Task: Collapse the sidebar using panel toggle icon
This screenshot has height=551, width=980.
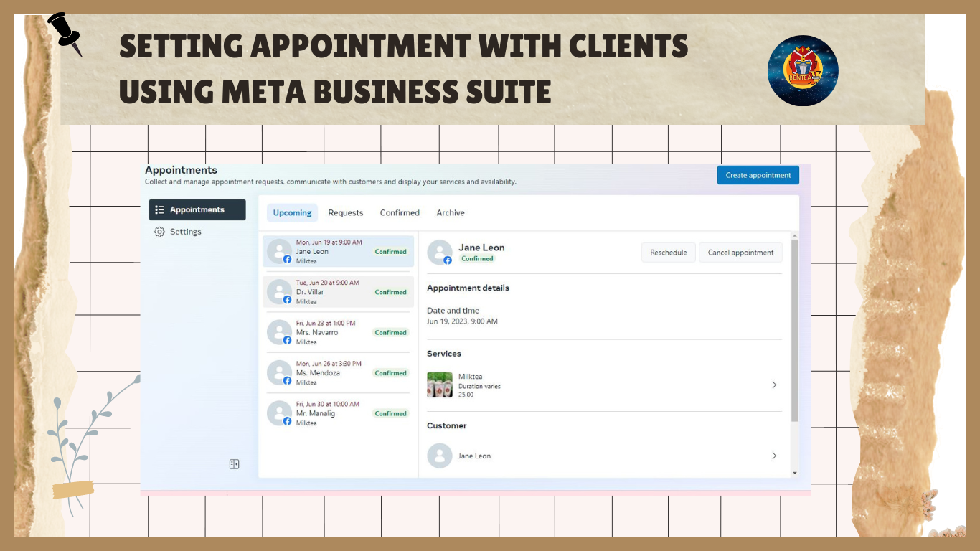Action: [234, 464]
